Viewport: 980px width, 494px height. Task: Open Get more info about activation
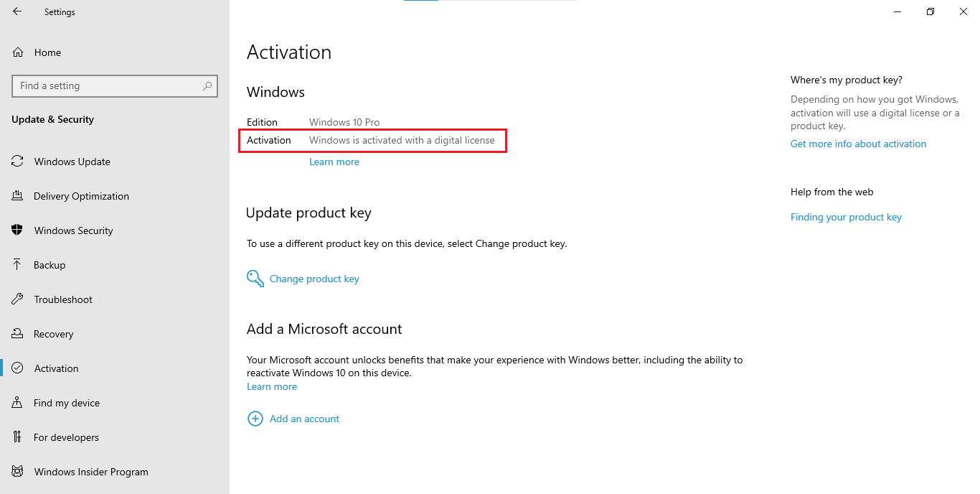pos(858,144)
